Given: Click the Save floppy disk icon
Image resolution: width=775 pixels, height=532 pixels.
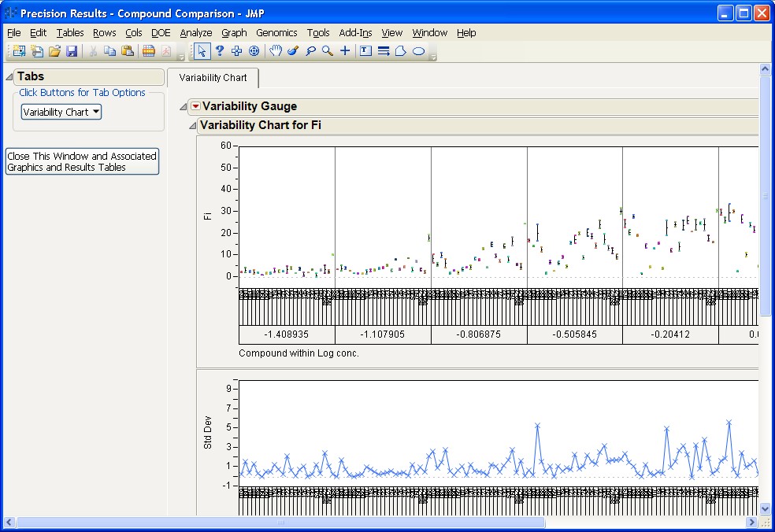Looking at the screenshot, I should [72, 51].
